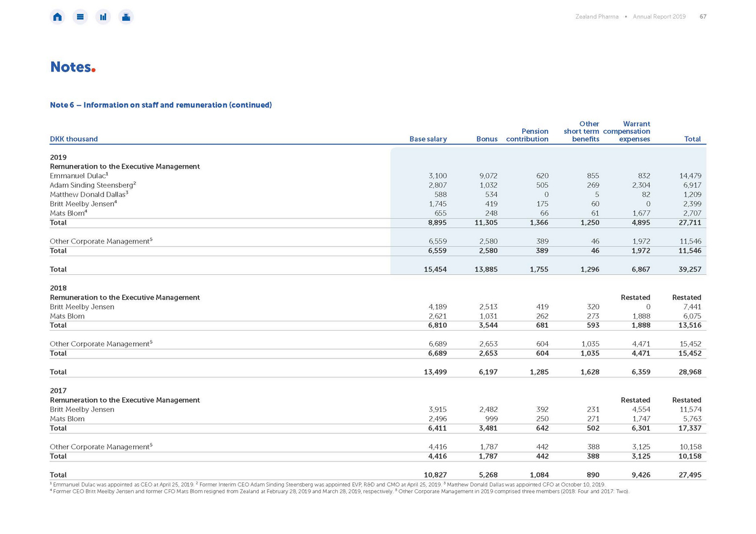Select the Note 6 staff and remuneration title
Screen dimensions: 756x534
pyautogui.click(x=161, y=105)
